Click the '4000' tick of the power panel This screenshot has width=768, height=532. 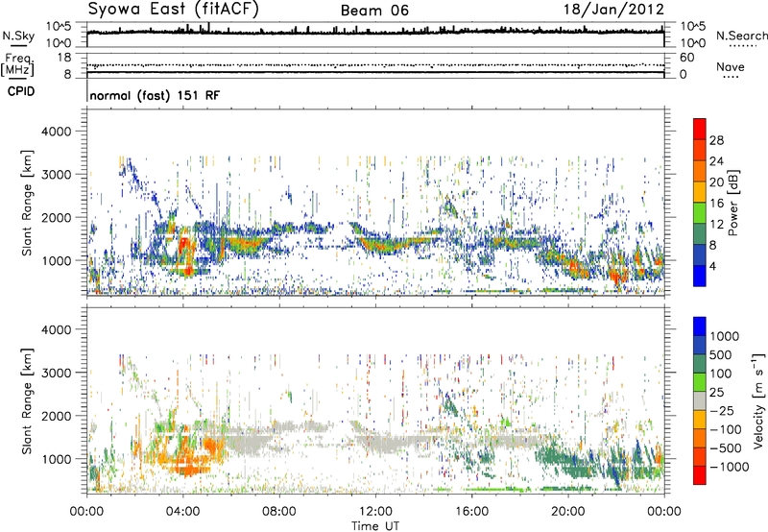pyautogui.click(x=57, y=132)
